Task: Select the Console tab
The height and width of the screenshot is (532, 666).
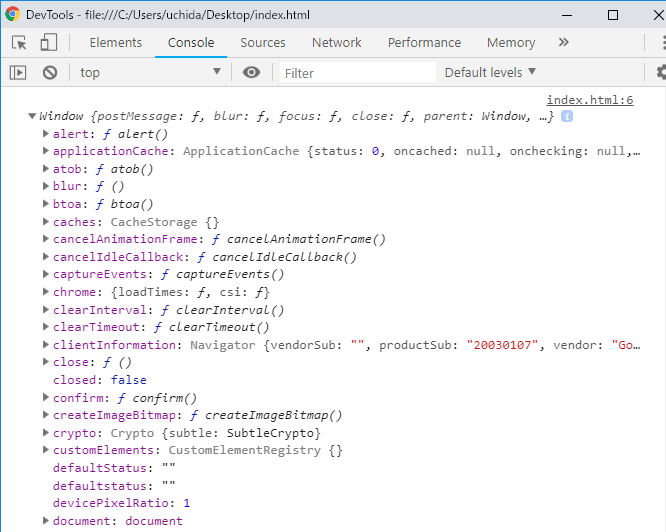Action: 191,42
